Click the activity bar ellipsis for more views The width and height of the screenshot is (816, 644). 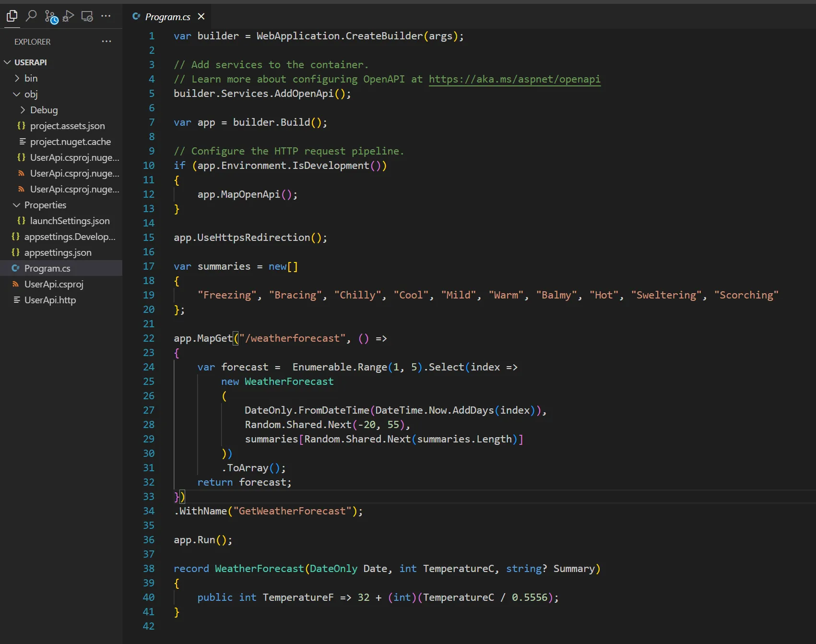[x=106, y=16]
